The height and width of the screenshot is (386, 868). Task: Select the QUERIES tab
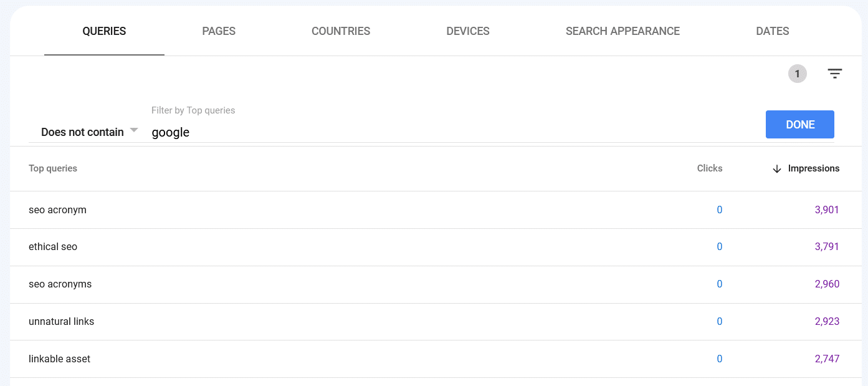point(103,31)
